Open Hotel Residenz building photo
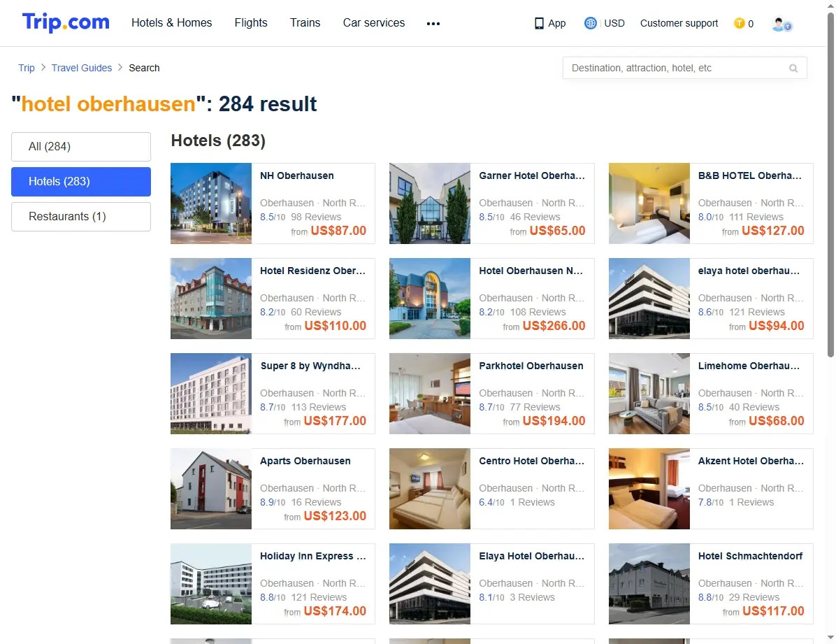Screen dimensions: 836x644 210,299
